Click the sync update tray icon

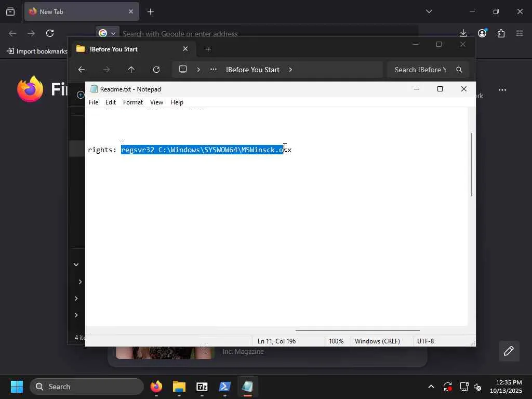pyautogui.click(x=447, y=387)
